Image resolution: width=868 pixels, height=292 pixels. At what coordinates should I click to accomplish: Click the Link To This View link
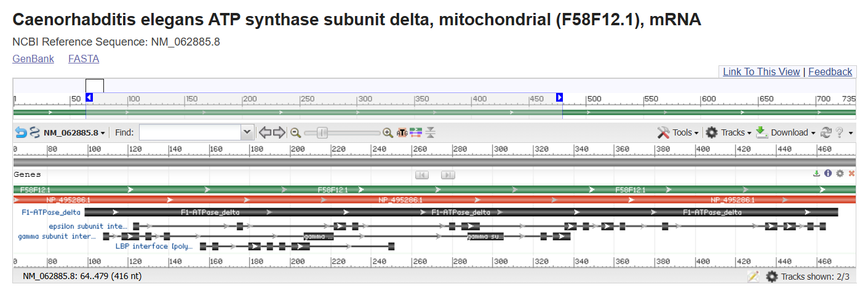[x=761, y=71]
